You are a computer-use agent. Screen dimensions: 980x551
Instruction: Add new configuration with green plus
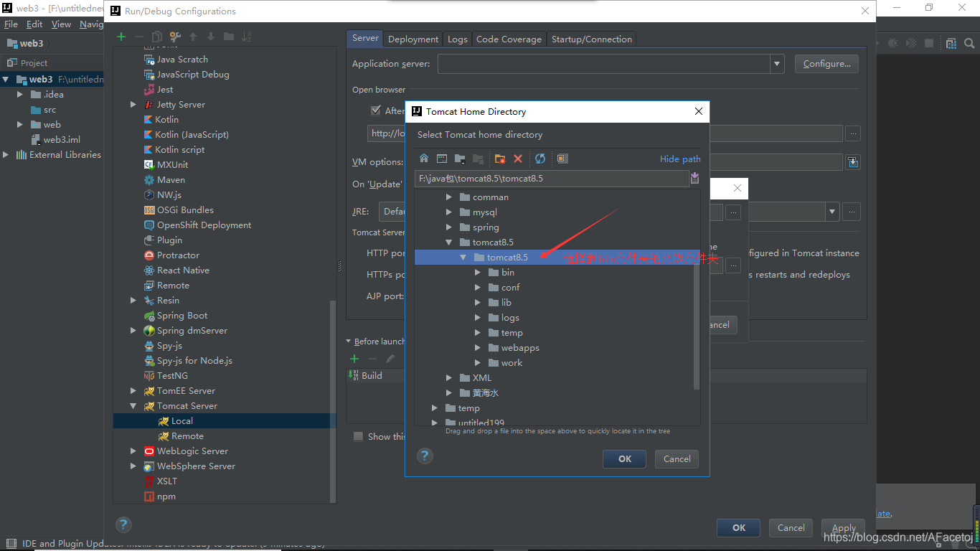click(x=121, y=37)
